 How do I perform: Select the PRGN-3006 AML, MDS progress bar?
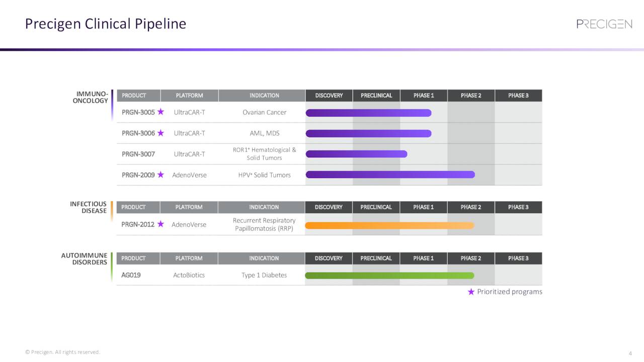(x=368, y=133)
